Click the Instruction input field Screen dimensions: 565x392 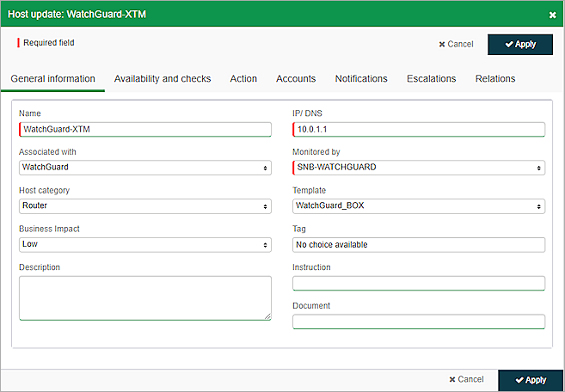point(419,284)
